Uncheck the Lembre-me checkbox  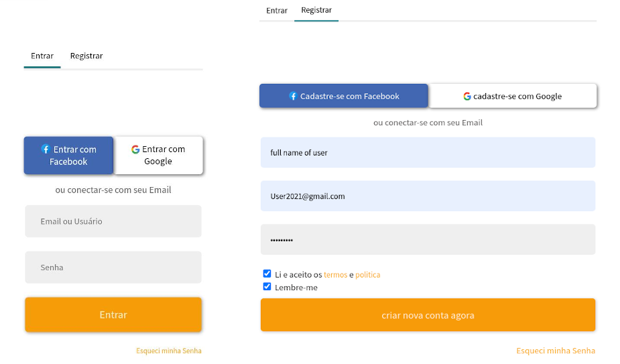[267, 286]
